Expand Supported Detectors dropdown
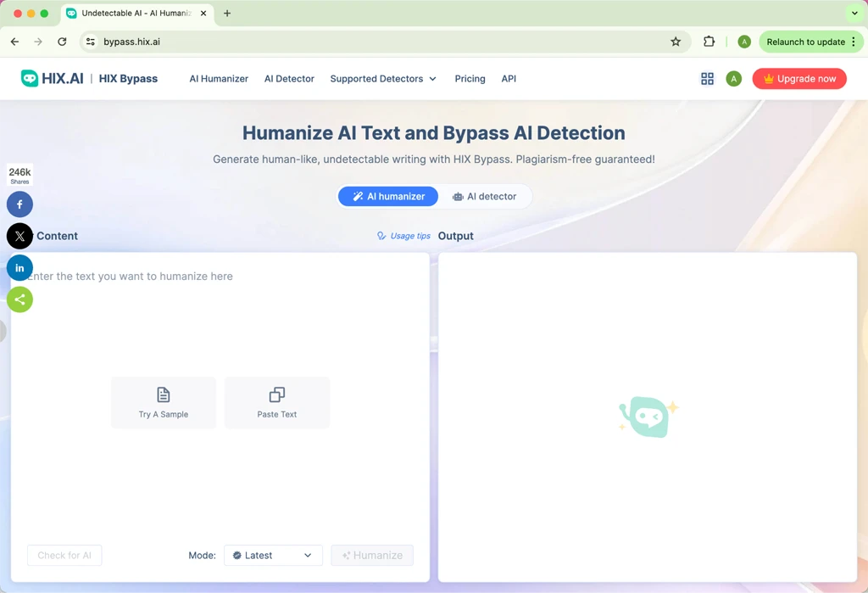The width and height of the screenshot is (868, 593). (x=383, y=79)
